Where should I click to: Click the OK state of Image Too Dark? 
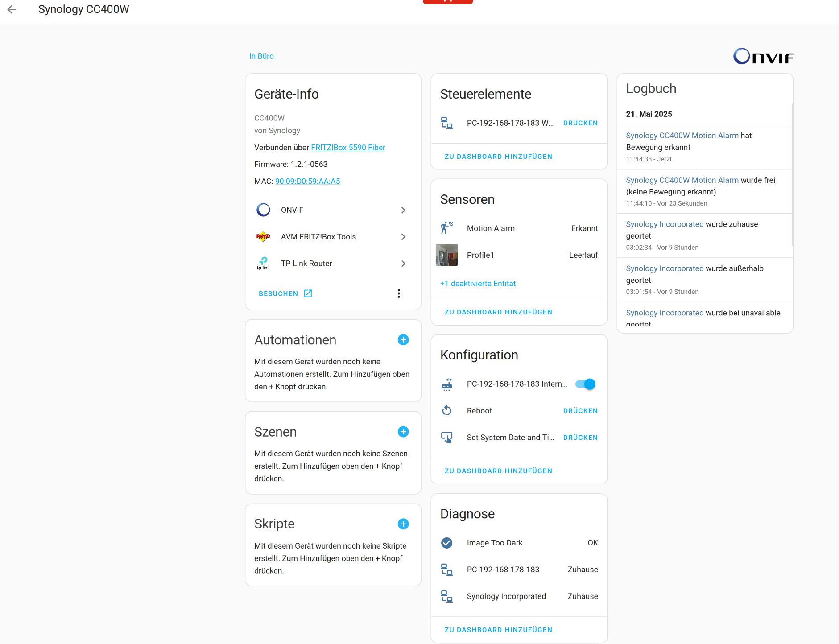[x=593, y=543]
